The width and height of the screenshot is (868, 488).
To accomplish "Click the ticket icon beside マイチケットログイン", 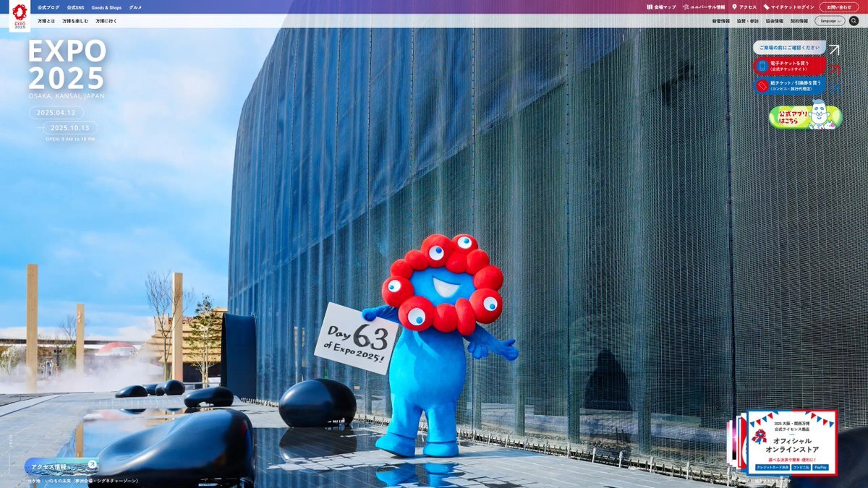I will coord(766,7).
